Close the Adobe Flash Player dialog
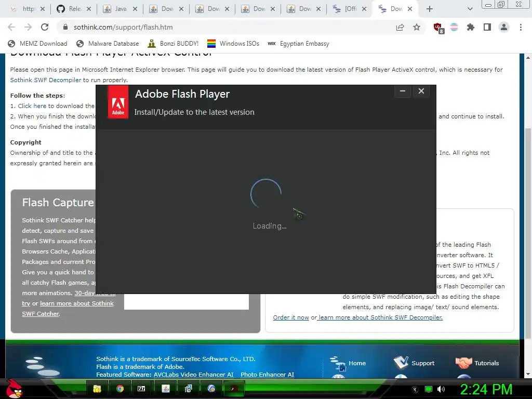 click(421, 91)
